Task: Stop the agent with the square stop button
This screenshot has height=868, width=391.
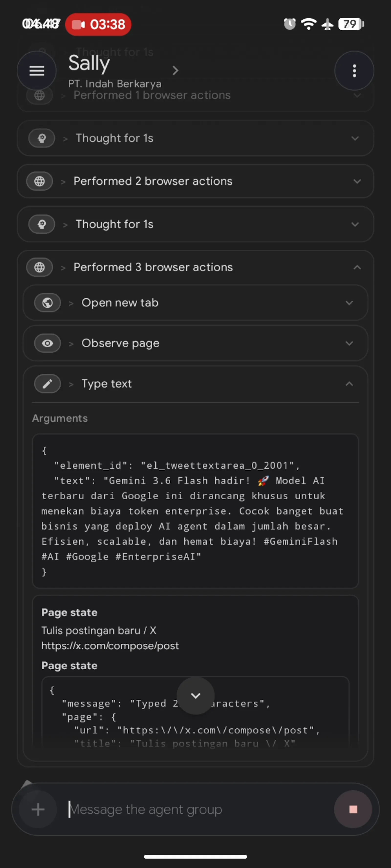Action: tap(353, 809)
